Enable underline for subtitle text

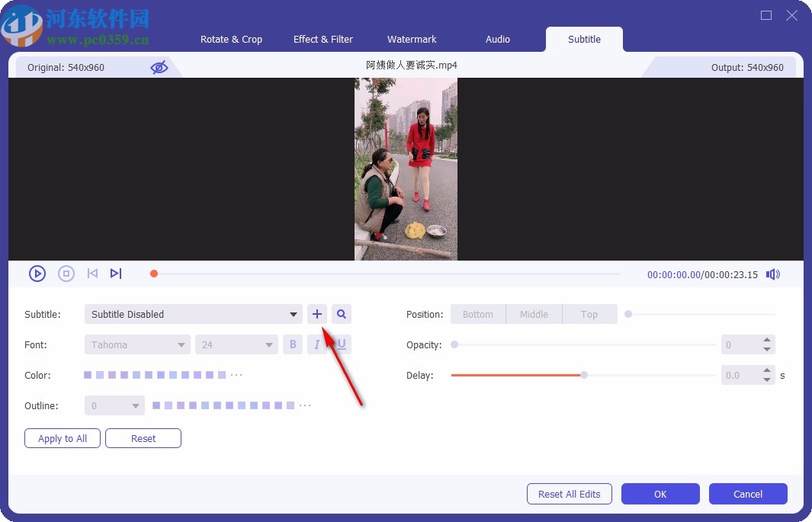pyautogui.click(x=339, y=344)
